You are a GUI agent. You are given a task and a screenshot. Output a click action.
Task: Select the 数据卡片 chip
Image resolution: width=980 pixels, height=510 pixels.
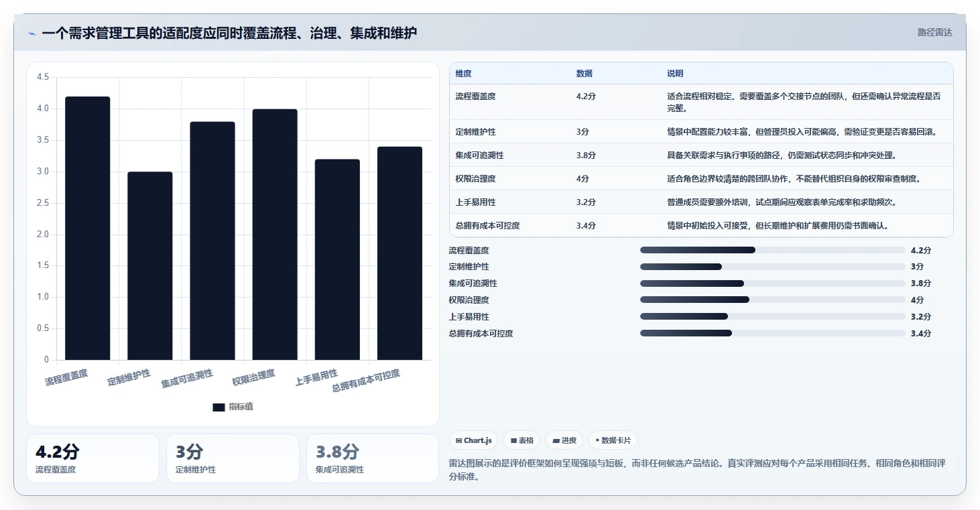[x=613, y=440]
